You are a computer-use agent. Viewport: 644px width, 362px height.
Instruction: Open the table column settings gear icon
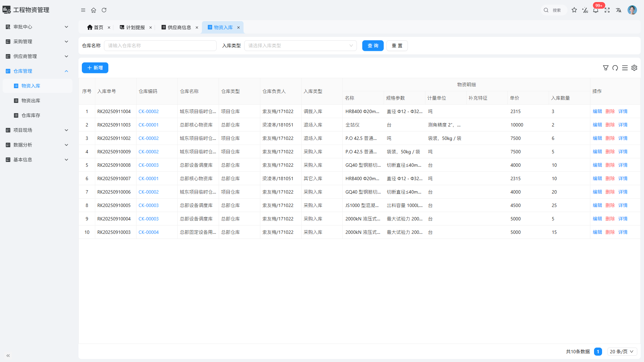(x=634, y=68)
